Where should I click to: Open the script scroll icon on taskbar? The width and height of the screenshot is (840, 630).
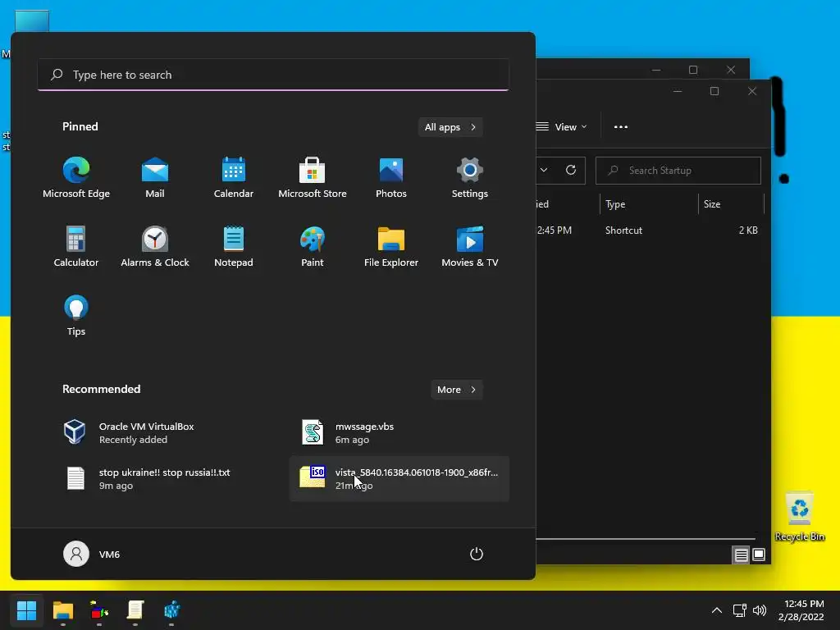click(x=135, y=610)
